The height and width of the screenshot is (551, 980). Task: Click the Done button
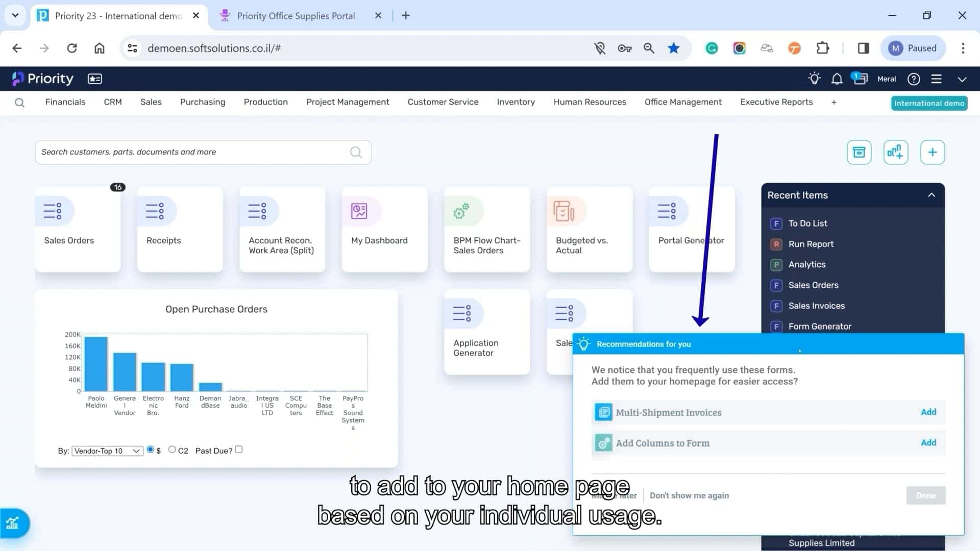coord(926,495)
